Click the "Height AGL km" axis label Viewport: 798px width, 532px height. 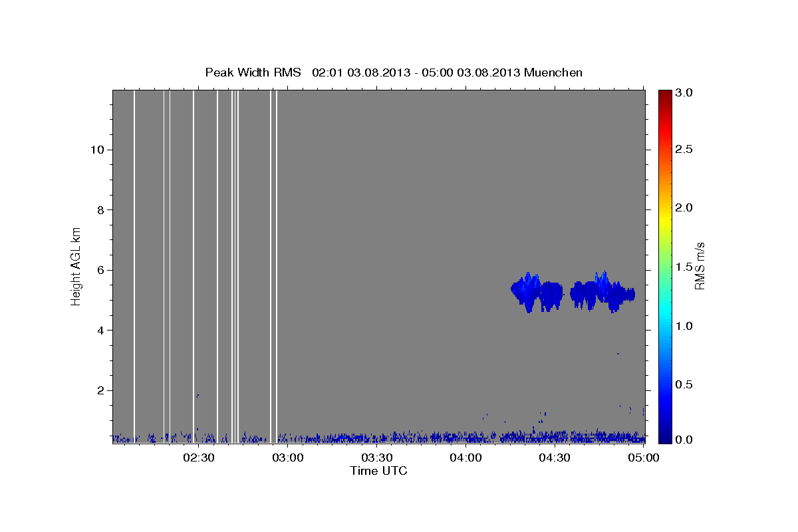[x=76, y=266]
